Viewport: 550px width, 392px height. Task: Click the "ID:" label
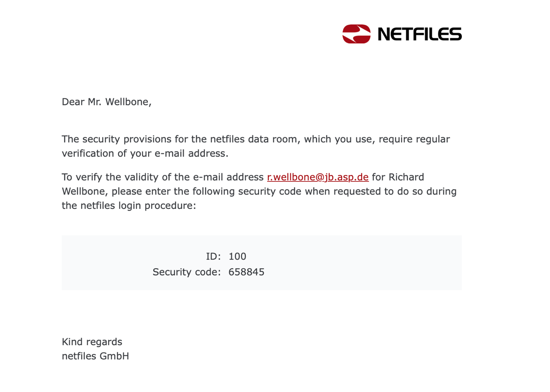[214, 257]
